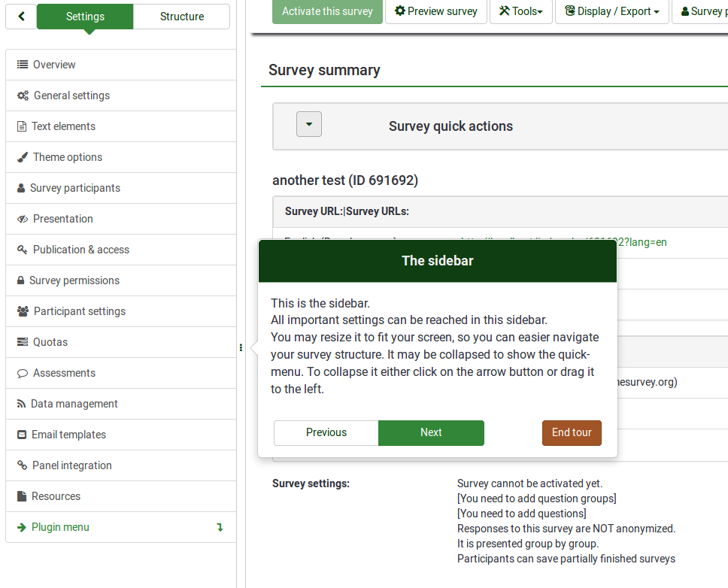
Task: Open the Display / Export dropdown
Action: coord(611,11)
